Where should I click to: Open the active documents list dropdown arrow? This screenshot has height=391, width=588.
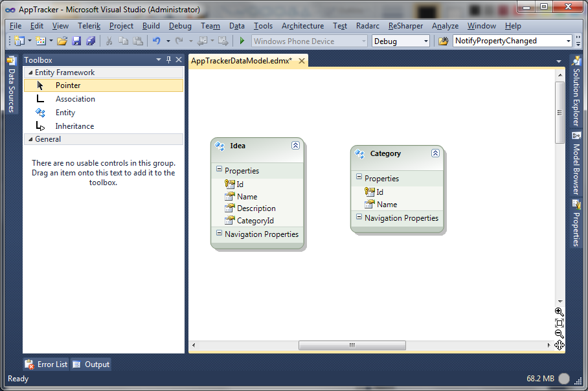tap(559, 61)
